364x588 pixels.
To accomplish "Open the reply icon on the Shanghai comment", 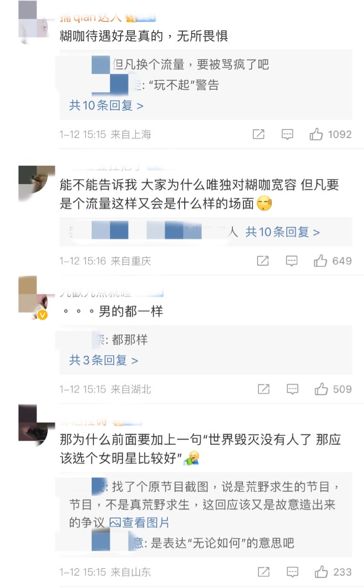I will coord(287,134).
